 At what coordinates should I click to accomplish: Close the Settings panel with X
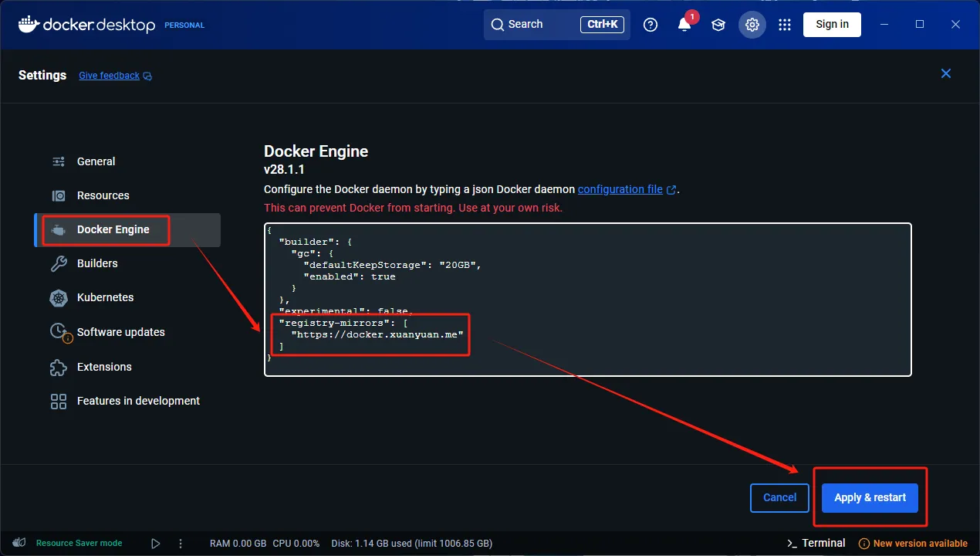point(946,73)
